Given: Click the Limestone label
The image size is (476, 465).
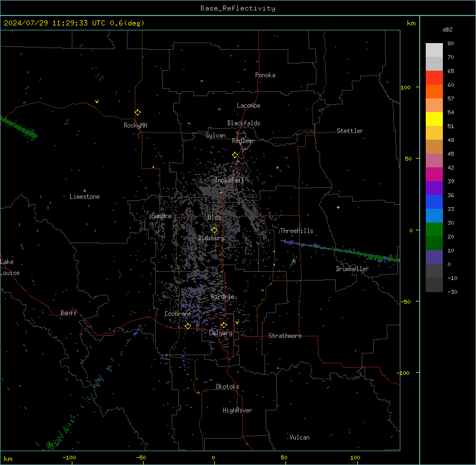Looking at the screenshot, I should tap(84, 197).
